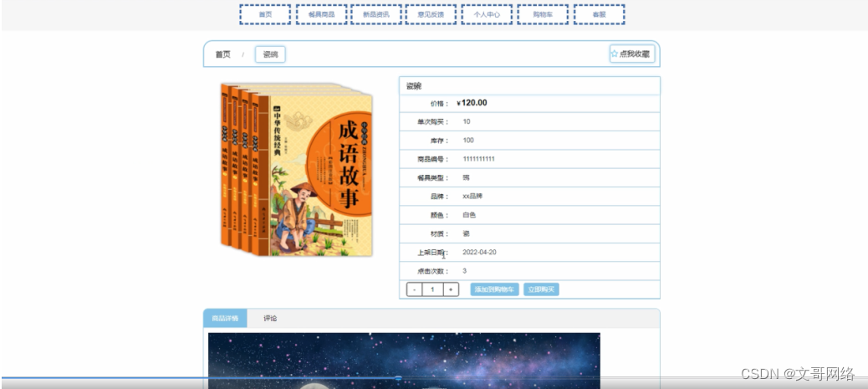
Task: Click the 瓷碗 product title in info panel
Action: [x=414, y=86]
